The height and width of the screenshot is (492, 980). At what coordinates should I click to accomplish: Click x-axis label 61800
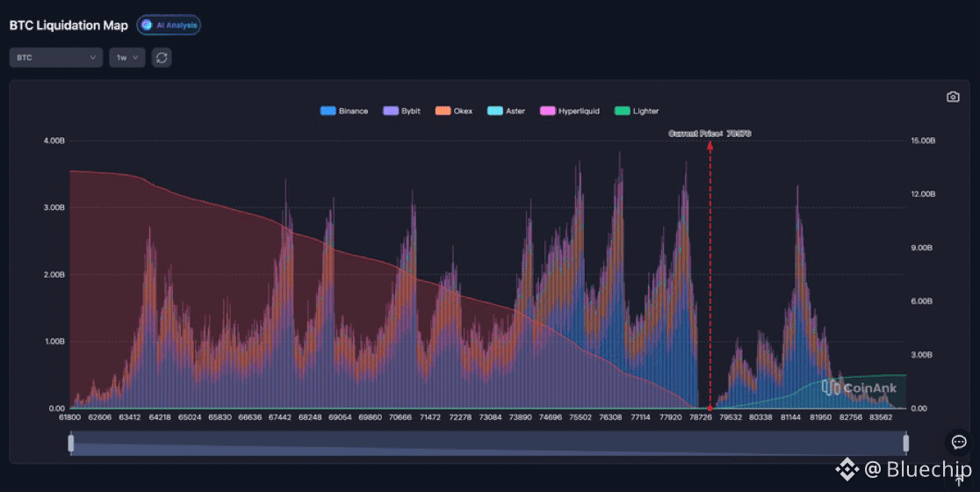click(x=70, y=417)
